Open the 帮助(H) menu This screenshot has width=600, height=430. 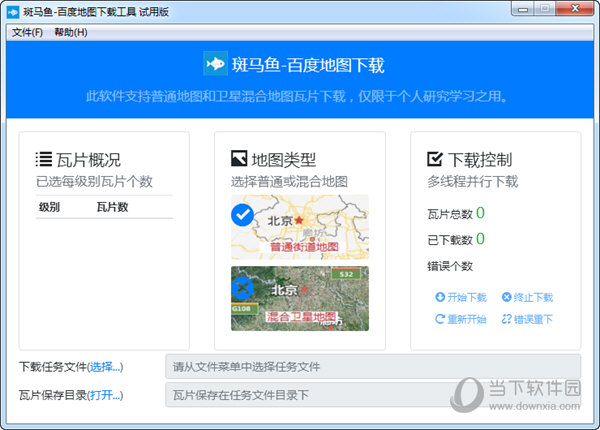point(71,33)
